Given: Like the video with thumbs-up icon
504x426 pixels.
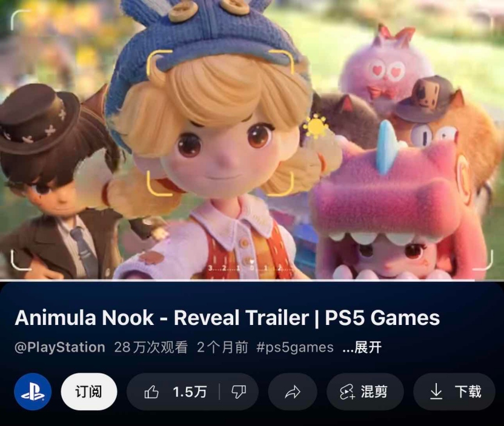Looking at the screenshot, I should [x=151, y=392].
